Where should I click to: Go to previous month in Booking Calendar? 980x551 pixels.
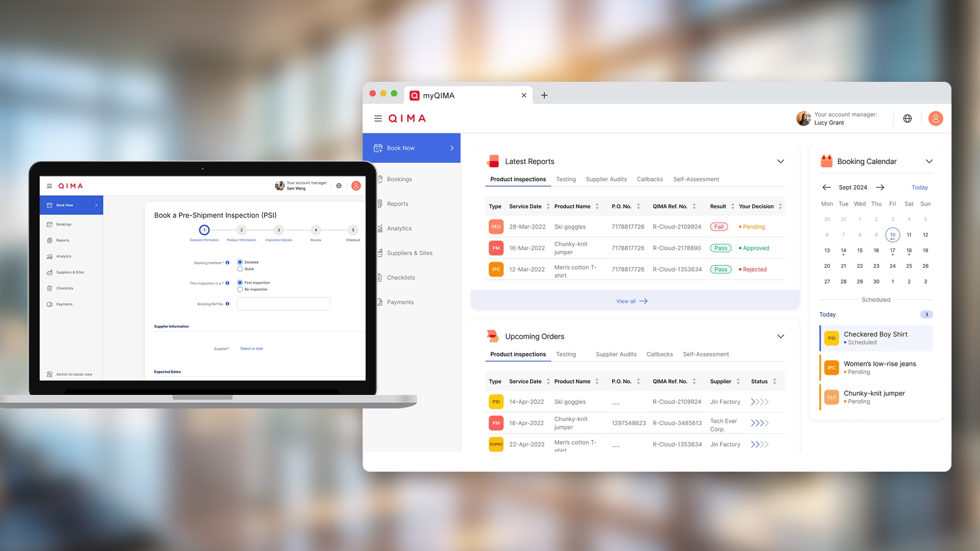coord(827,187)
